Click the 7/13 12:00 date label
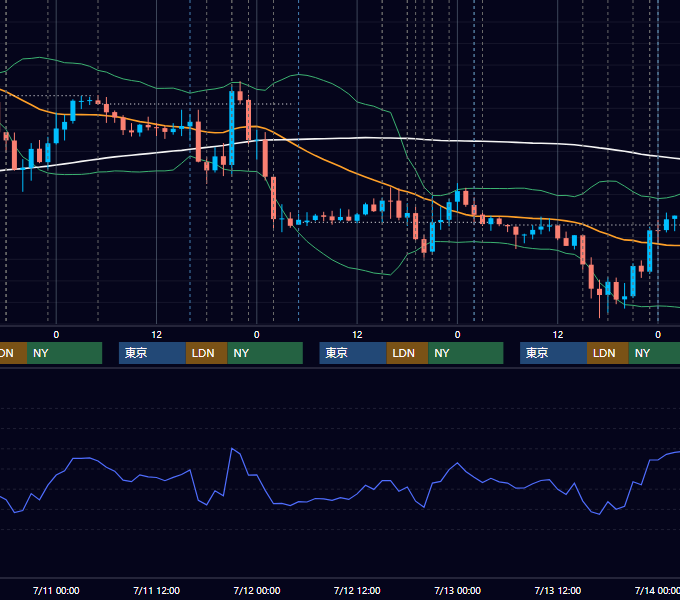Image resolution: width=680 pixels, height=600 pixels. click(558, 590)
